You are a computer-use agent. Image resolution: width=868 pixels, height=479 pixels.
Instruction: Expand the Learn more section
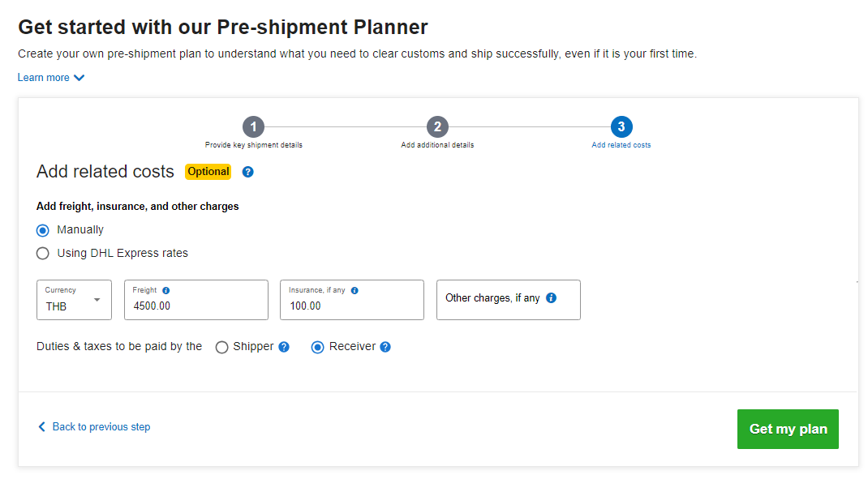click(x=51, y=78)
